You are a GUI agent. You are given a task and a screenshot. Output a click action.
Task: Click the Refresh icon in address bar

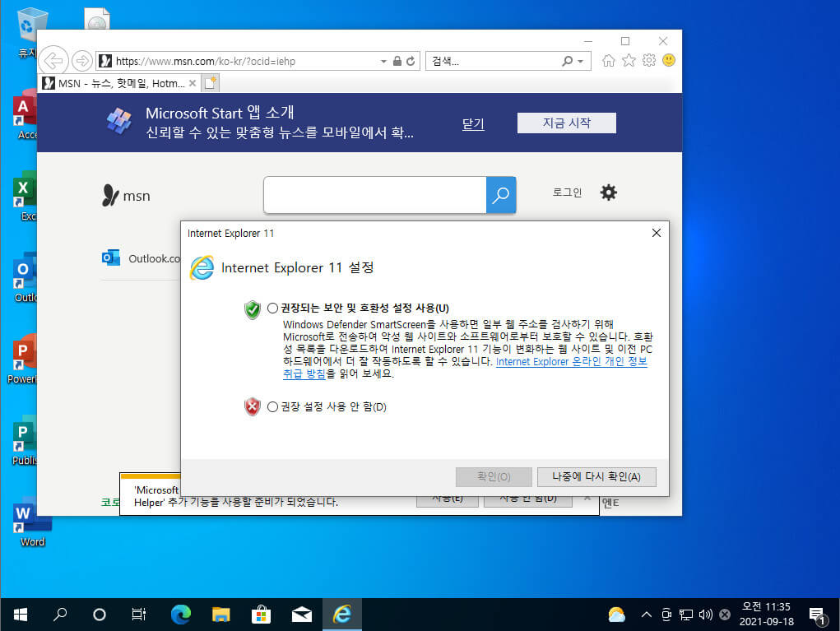(411, 61)
